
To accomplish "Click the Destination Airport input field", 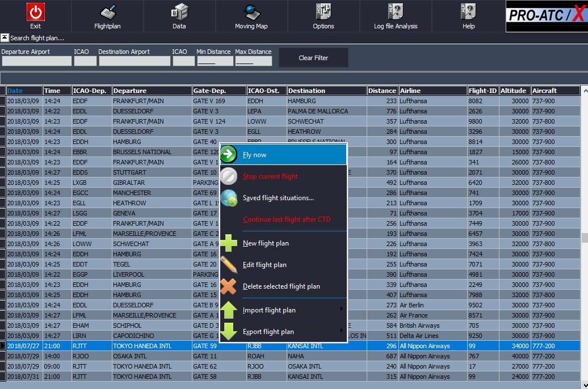I will tap(135, 61).
